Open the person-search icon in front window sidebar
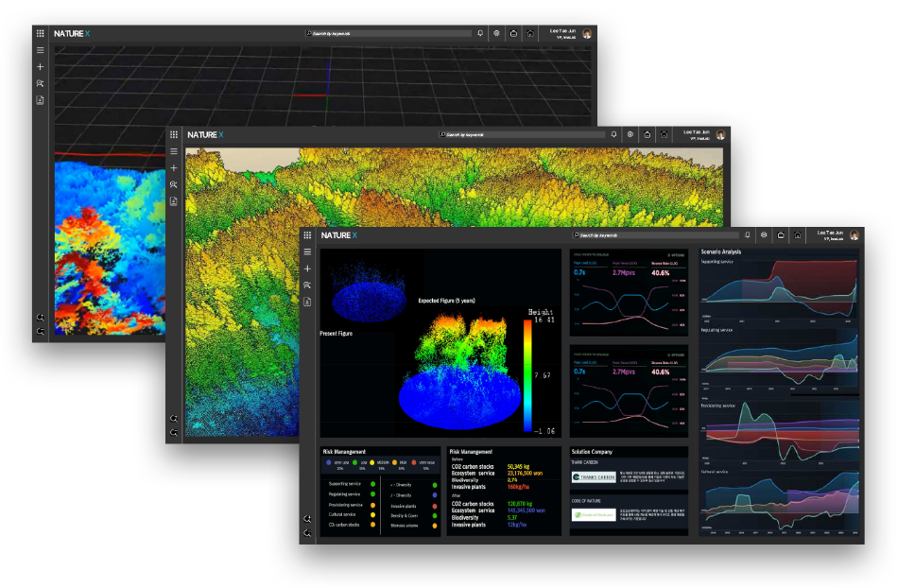 [x=307, y=285]
